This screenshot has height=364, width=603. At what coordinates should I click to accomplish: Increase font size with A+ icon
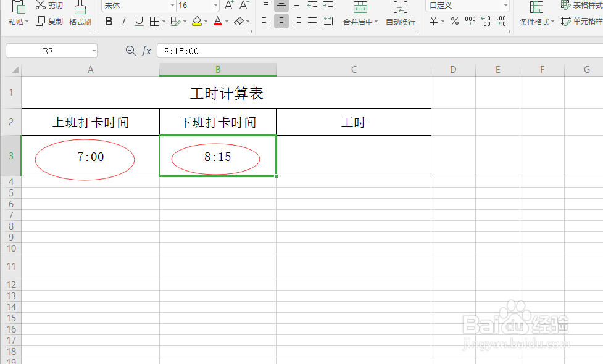(229, 6)
